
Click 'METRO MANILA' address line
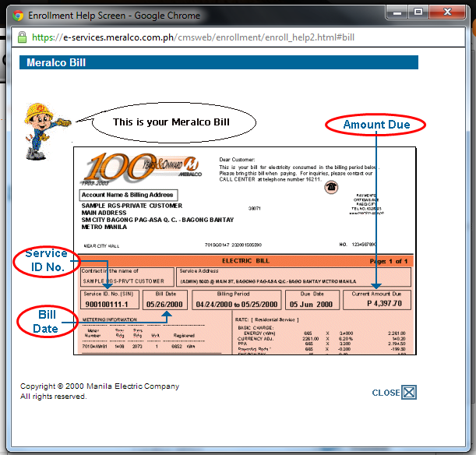(104, 227)
